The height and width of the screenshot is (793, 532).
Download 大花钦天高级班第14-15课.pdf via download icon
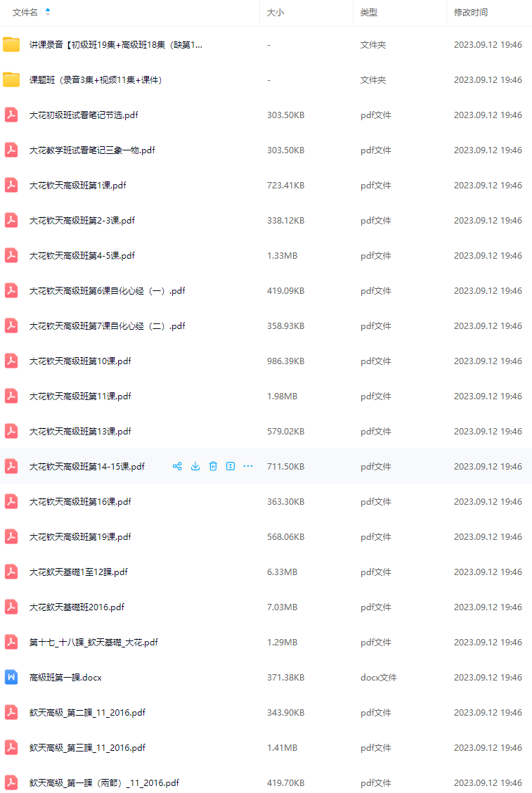pos(195,466)
